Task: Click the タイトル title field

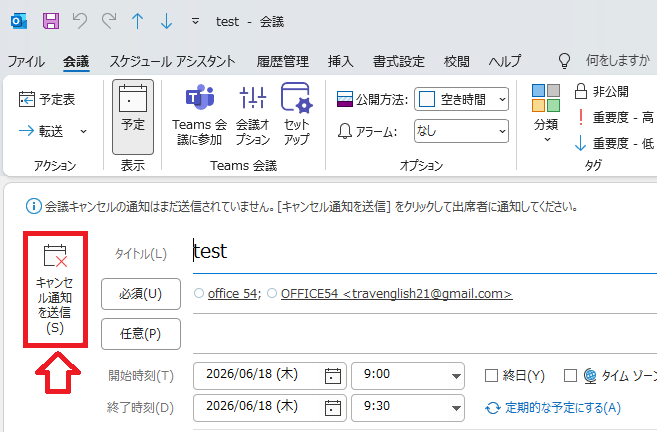Action: (x=425, y=251)
